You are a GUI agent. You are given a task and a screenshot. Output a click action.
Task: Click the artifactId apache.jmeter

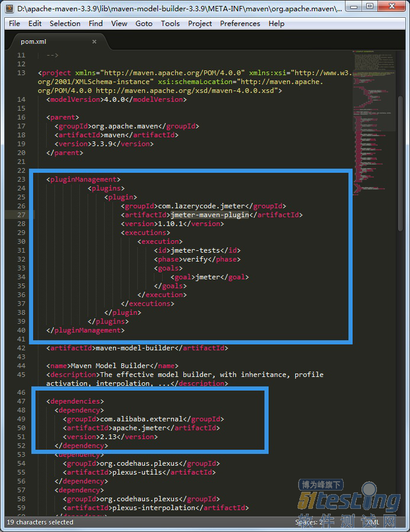pyautogui.click(x=140, y=428)
